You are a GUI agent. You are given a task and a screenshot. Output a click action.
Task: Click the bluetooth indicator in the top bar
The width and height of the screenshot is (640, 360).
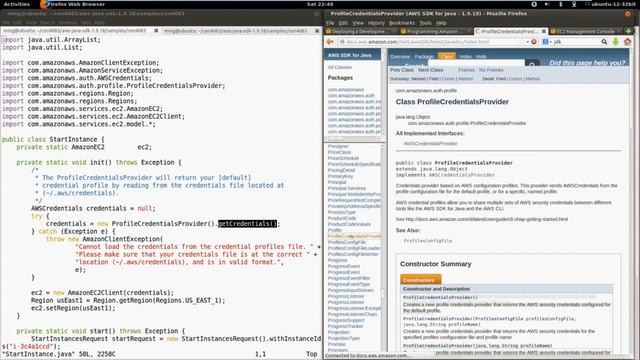tap(560, 4)
